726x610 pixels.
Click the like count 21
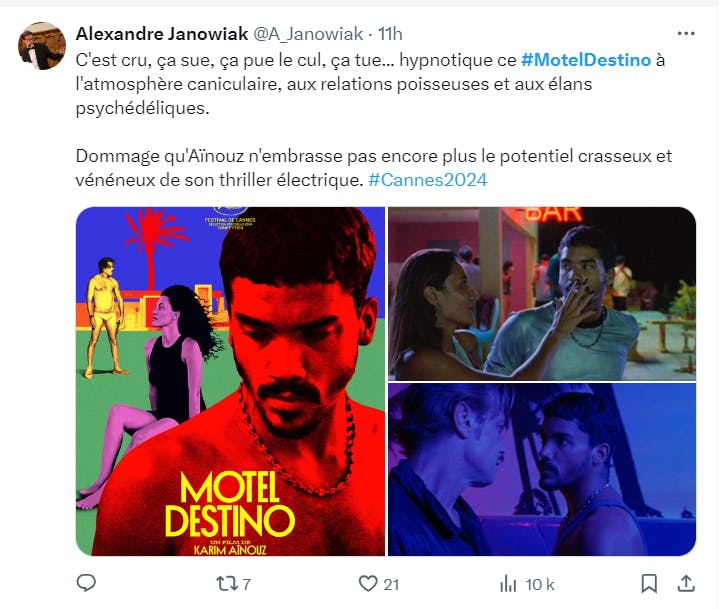coord(391,584)
